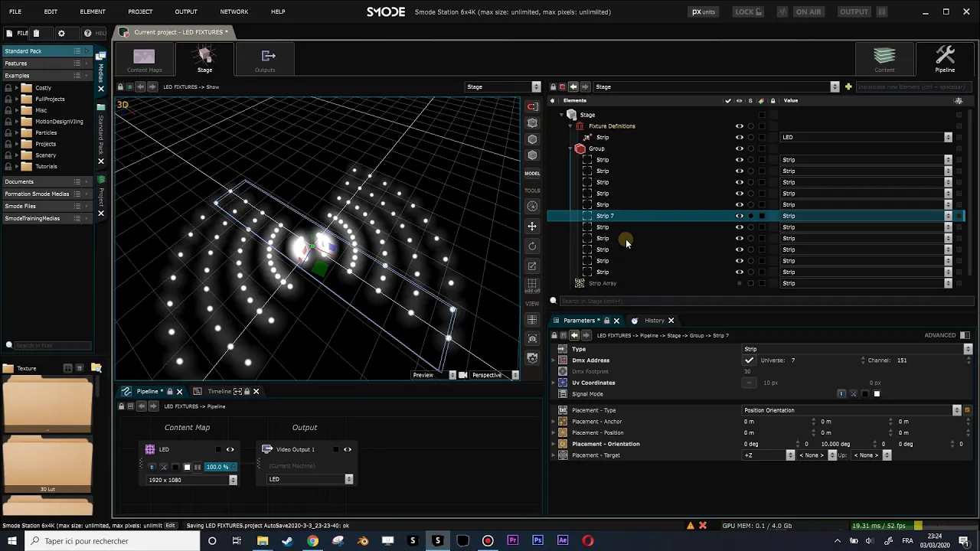Viewport: 980px width, 551px height.
Task: Toggle visibility eye of Strip 7
Action: [739, 216]
